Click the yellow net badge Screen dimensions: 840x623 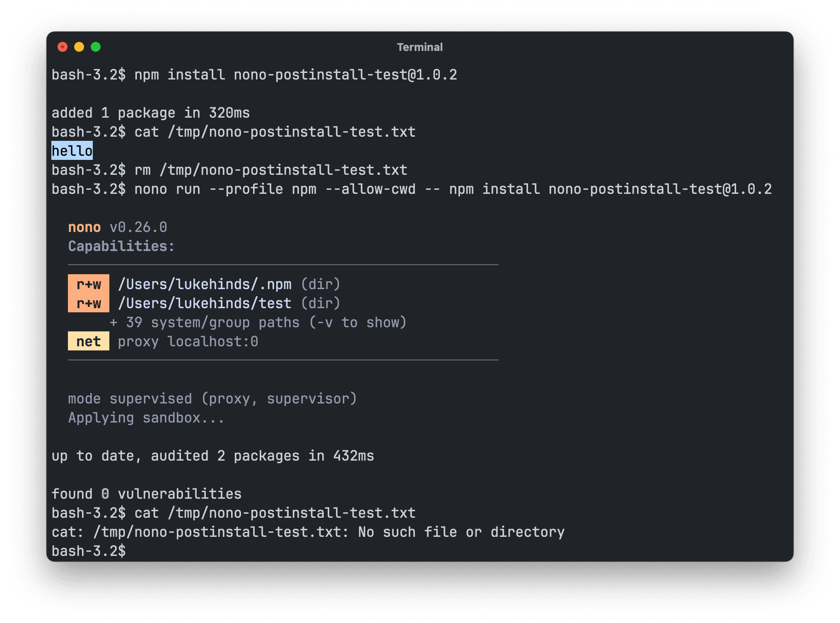(x=89, y=341)
